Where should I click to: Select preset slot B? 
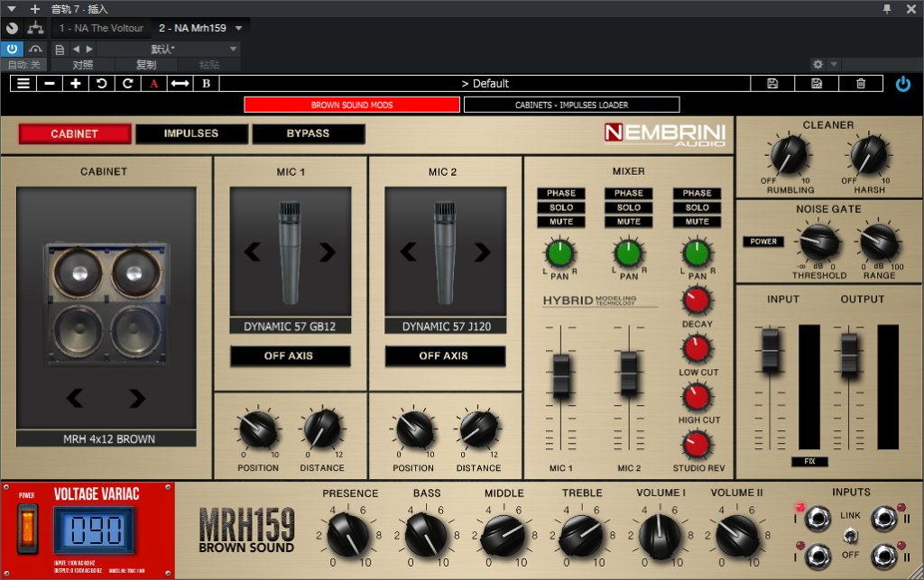(207, 84)
